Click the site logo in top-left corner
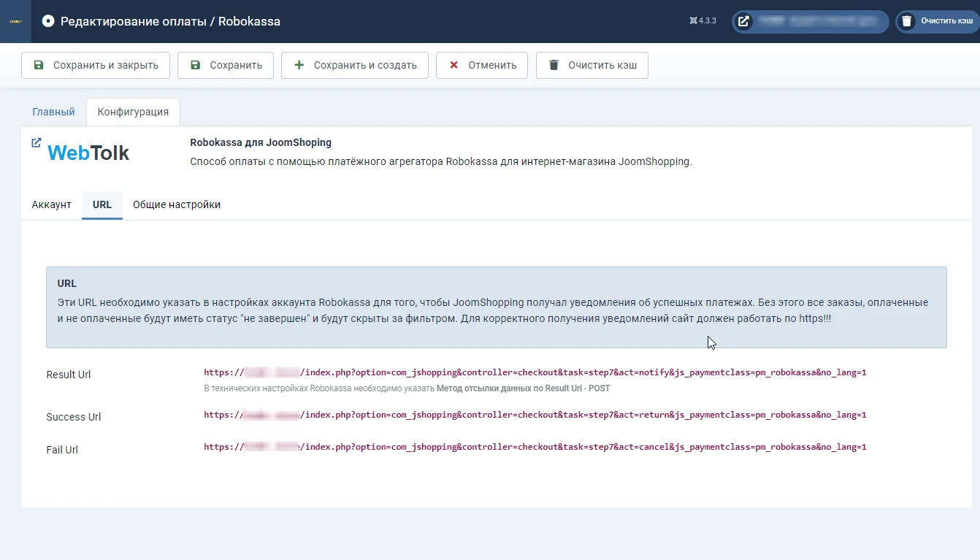The width and height of the screenshot is (980, 560). [x=15, y=21]
